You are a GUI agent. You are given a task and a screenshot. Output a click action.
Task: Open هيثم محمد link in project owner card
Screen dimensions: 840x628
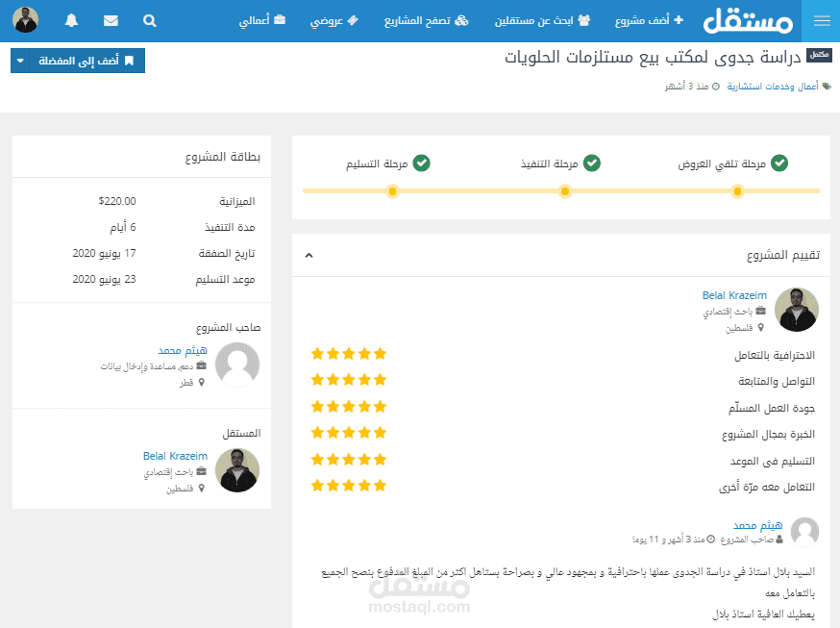coord(183,350)
